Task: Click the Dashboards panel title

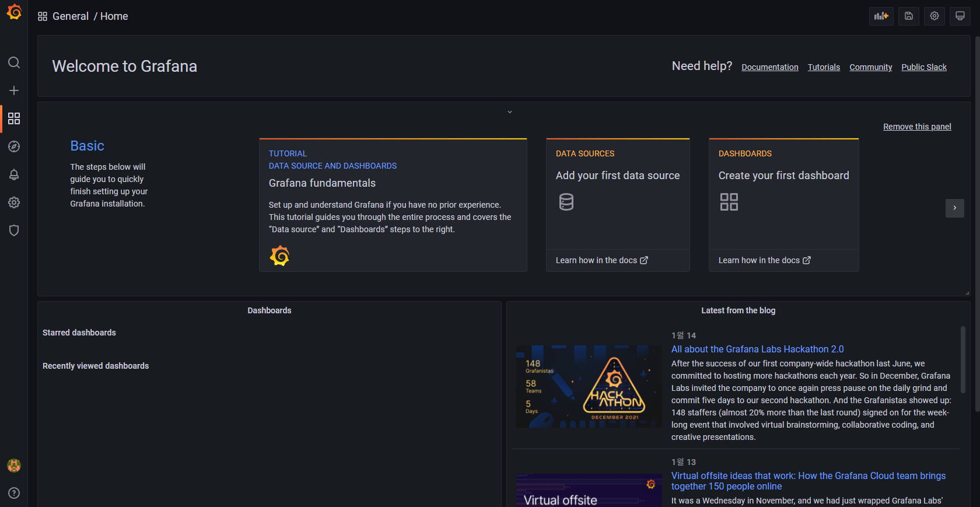Action: [269, 310]
